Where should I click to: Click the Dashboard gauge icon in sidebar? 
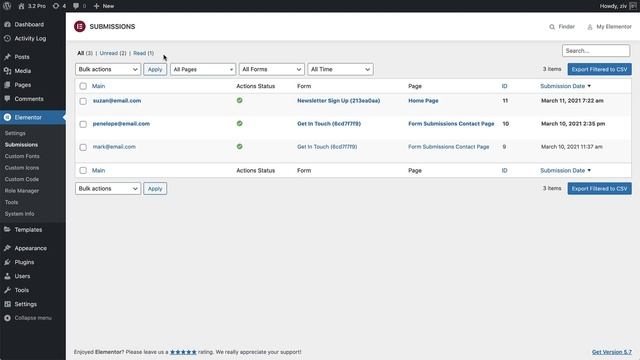pos(7,24)
